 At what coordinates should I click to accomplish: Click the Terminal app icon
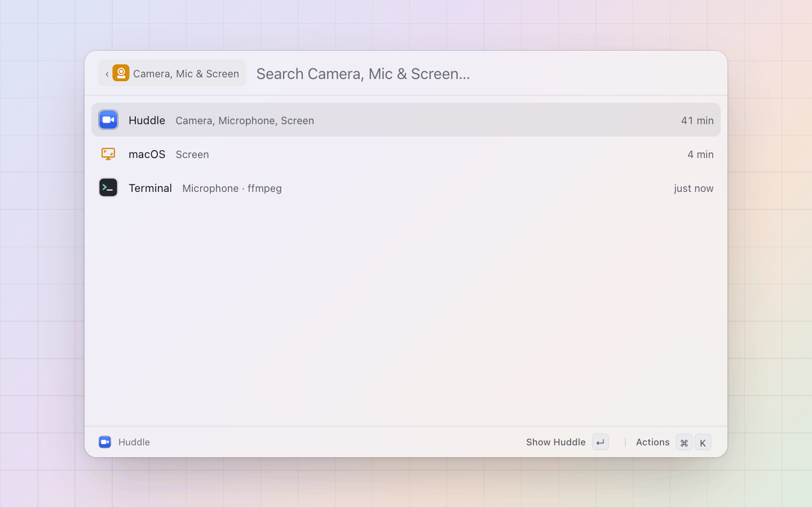click(108, 187)
